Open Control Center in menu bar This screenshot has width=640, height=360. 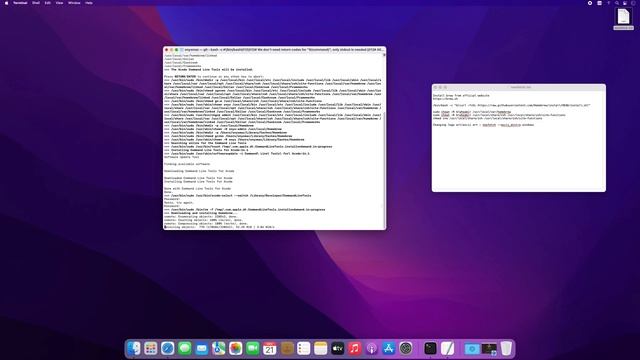click(x=625, y=3)
